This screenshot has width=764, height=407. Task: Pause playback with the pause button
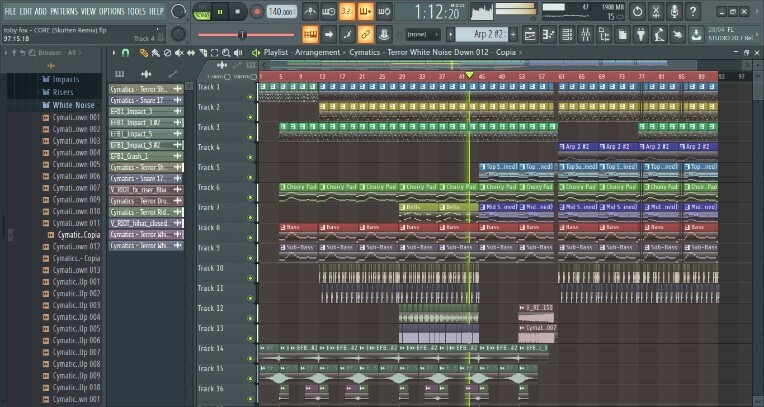pos(220,12)
